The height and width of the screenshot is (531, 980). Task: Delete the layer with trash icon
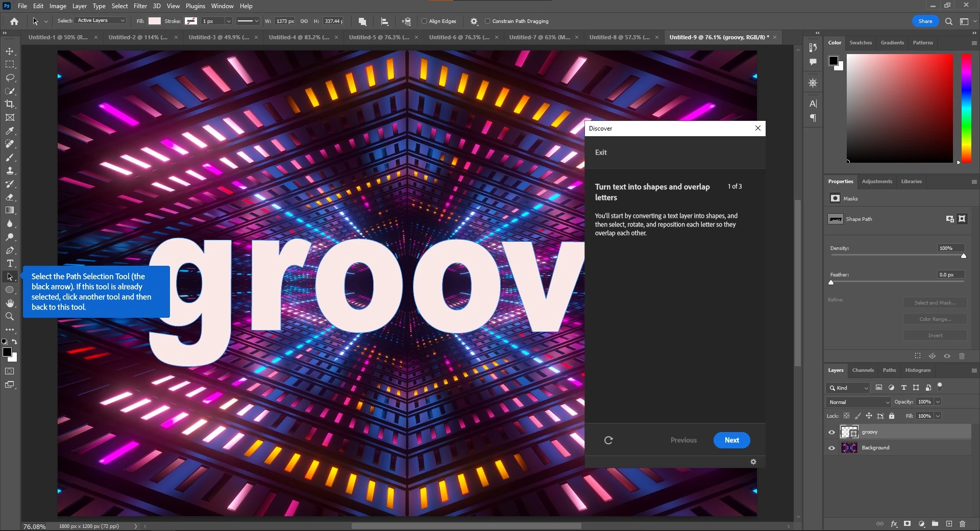pos(962,524)
